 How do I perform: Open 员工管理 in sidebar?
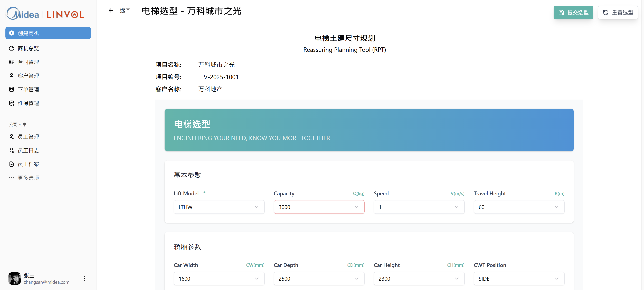click(x=28, y=137)
